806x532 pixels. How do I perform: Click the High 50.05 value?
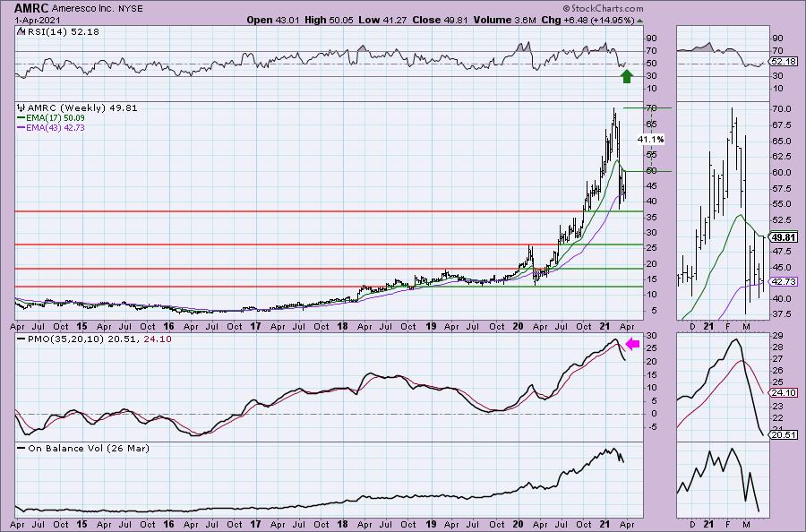tap(328, 20)
